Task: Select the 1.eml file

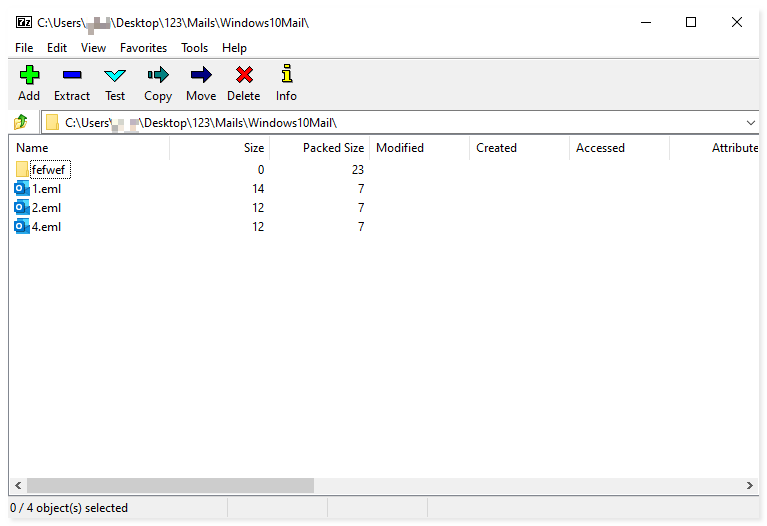Action: 46,189
